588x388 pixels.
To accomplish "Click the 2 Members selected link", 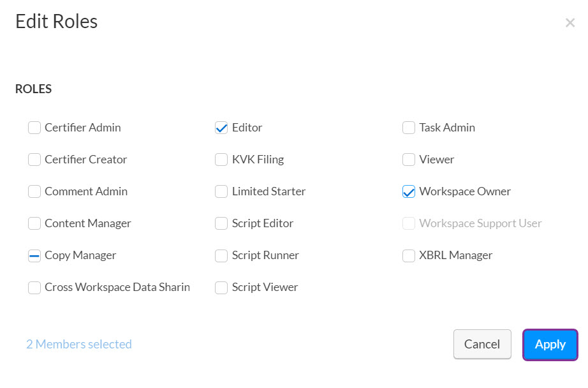I will pyautogui.click(x=78, y=344).
